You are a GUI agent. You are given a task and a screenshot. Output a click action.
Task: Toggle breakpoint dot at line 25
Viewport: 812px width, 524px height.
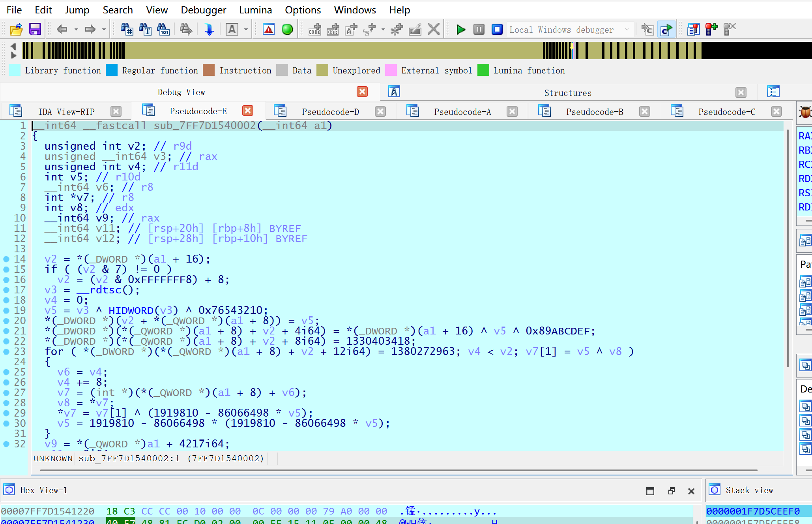click(6, 372)
